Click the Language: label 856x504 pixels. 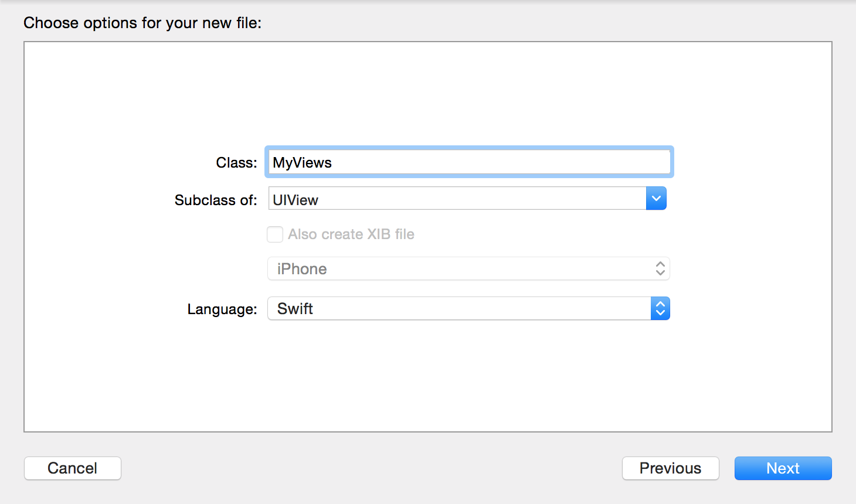click(x=222, y=309)
